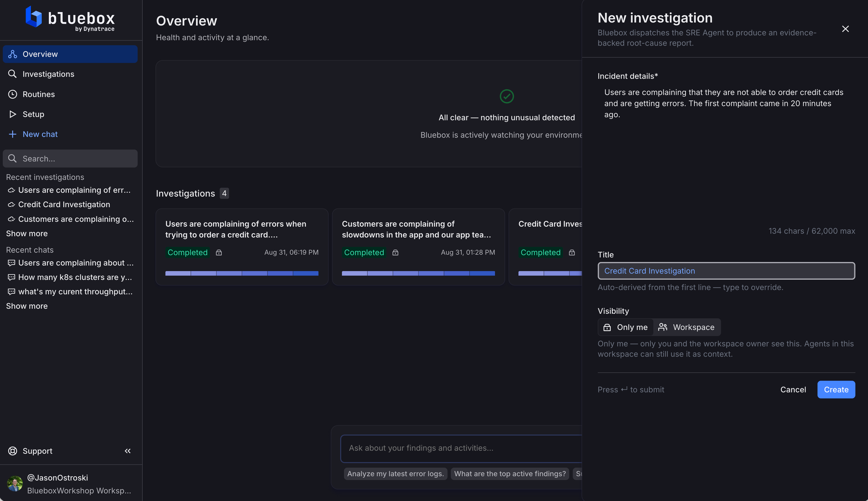This screenshot has height=501, width=868.
Task: Select Workspace visibility option
Action: 687,327
